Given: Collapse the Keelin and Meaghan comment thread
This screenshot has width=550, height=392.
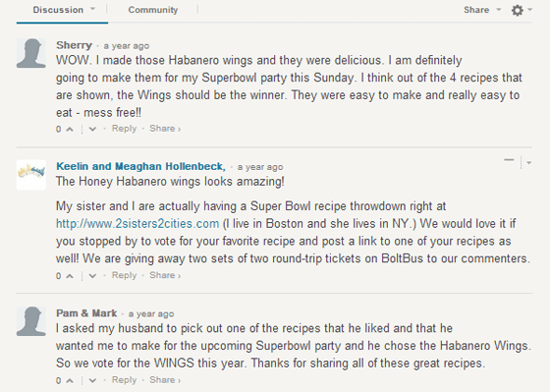Looking at the screenshot, I should pos(509,160).
